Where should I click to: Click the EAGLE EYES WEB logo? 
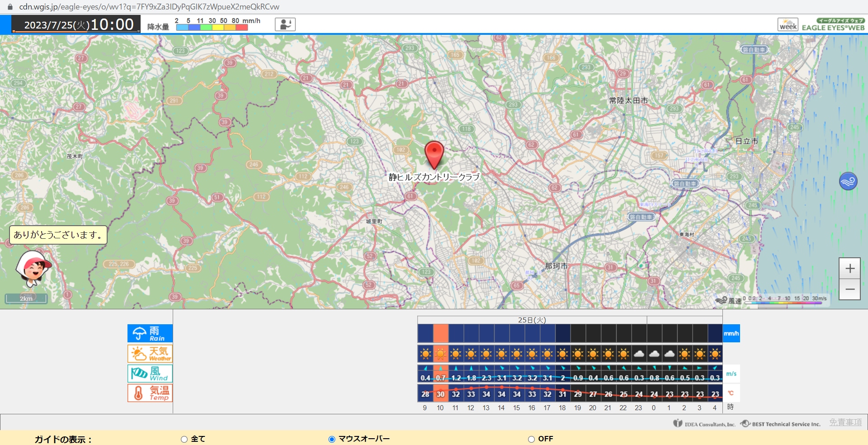pyautogui.click(x=833, y=24)
